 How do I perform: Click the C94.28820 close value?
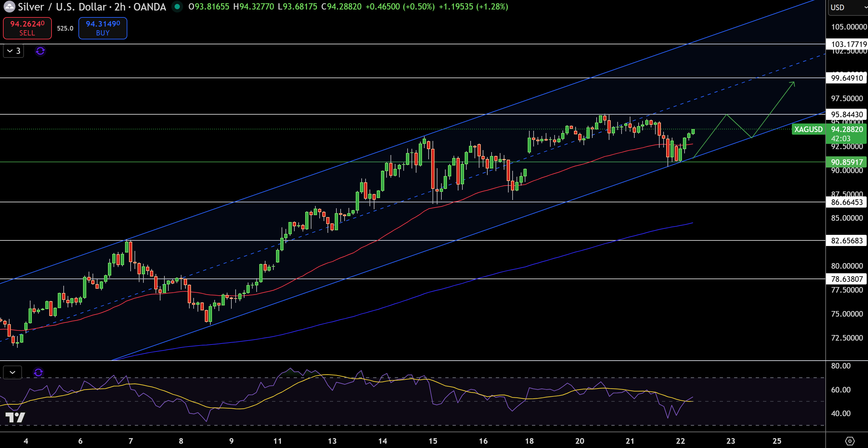[x=341, y=7]
